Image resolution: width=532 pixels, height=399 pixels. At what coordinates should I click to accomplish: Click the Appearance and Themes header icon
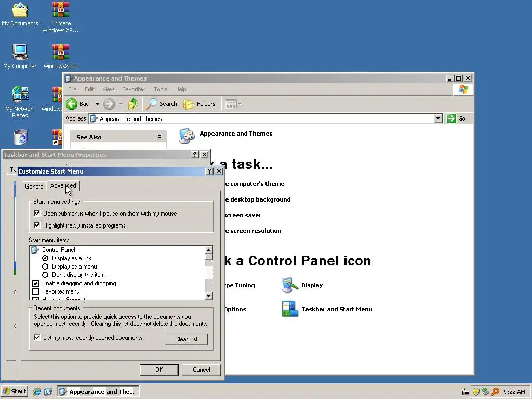point(187,136)
